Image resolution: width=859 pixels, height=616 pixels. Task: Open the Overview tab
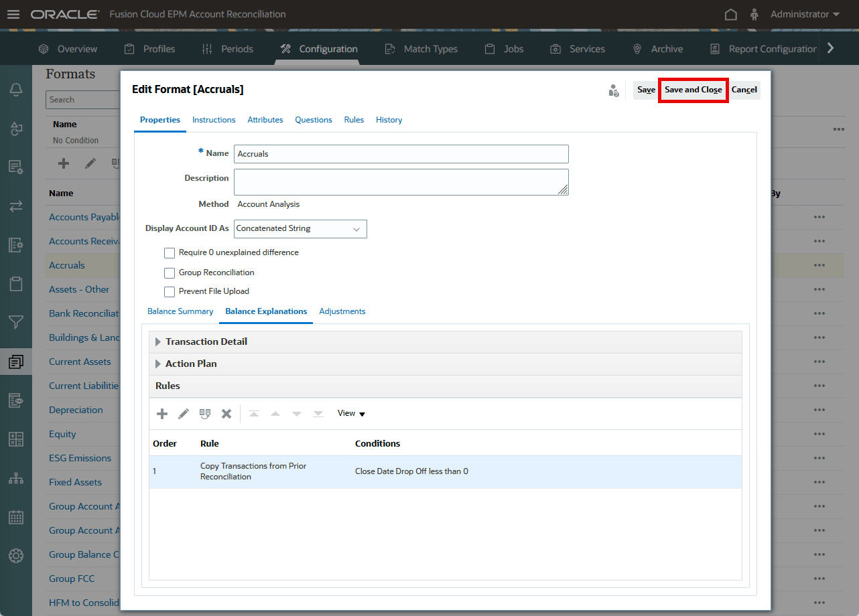point(68,49)
